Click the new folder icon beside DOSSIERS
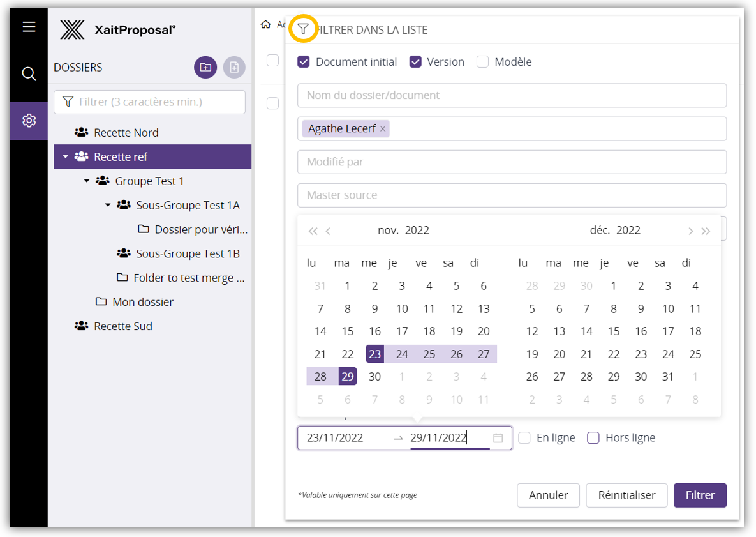The image size is (756, 537). tap(205, 67)
